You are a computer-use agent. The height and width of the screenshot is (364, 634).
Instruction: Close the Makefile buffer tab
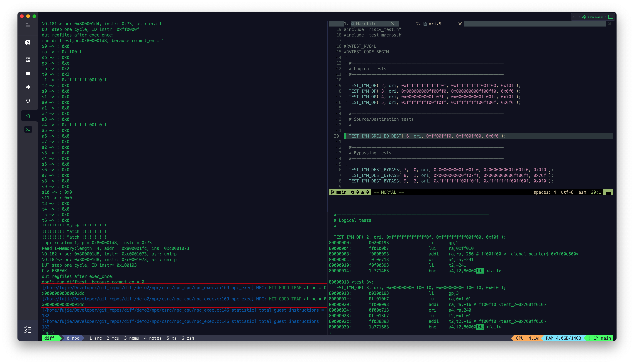tap(393, 24)
